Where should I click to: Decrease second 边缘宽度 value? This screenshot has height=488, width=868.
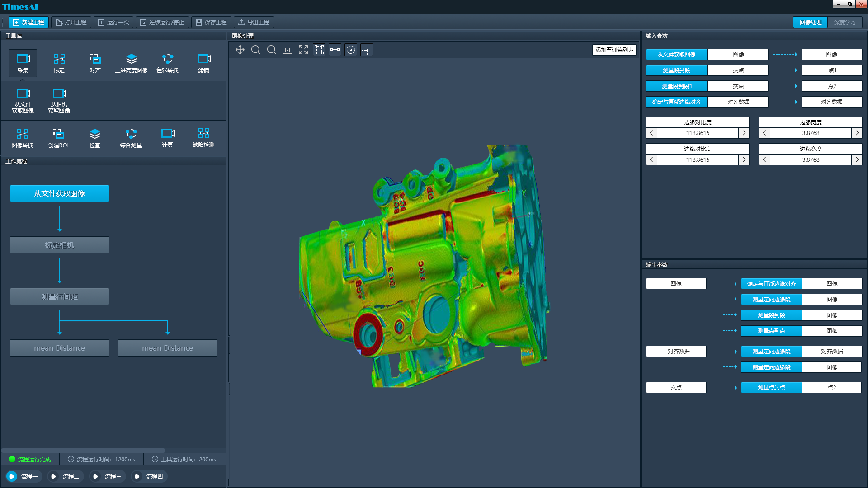(764, 160)
